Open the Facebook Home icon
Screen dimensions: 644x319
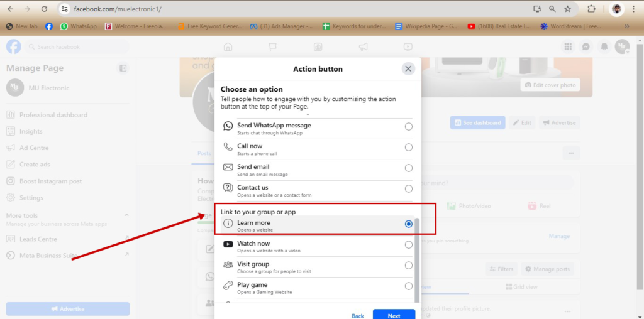click(228, 46)
